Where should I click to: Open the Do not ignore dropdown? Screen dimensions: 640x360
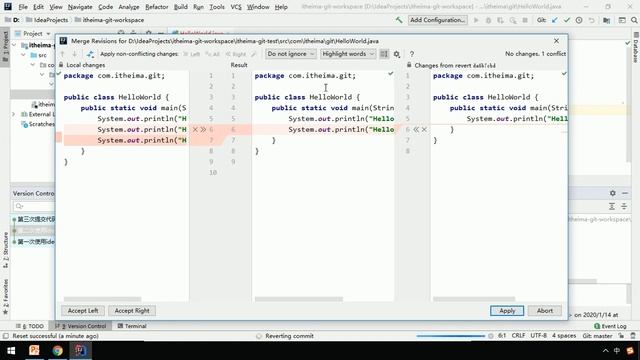point(291,54)
